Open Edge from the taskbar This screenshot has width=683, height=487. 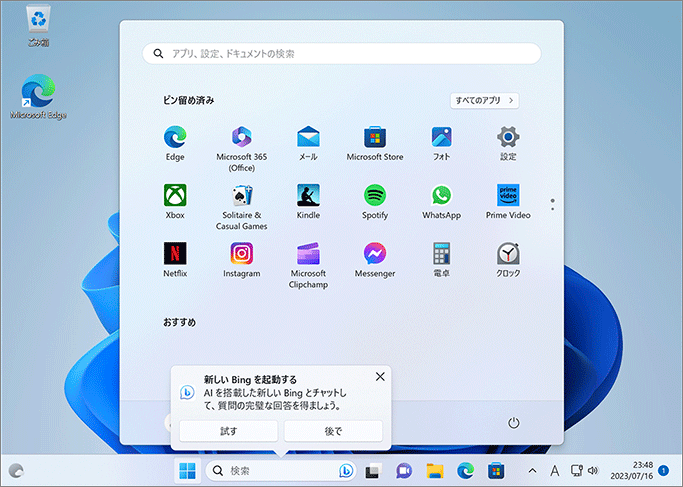coord(465,471)
